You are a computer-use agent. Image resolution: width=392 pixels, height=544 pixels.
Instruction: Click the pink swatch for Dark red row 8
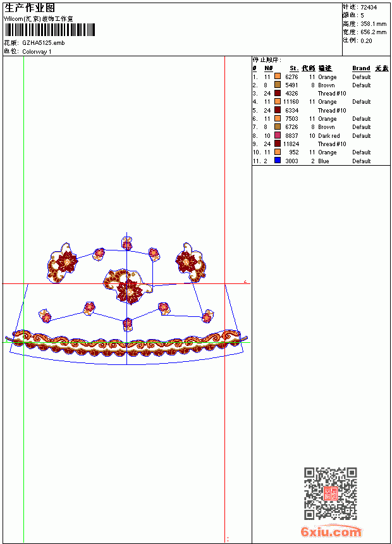278,135
